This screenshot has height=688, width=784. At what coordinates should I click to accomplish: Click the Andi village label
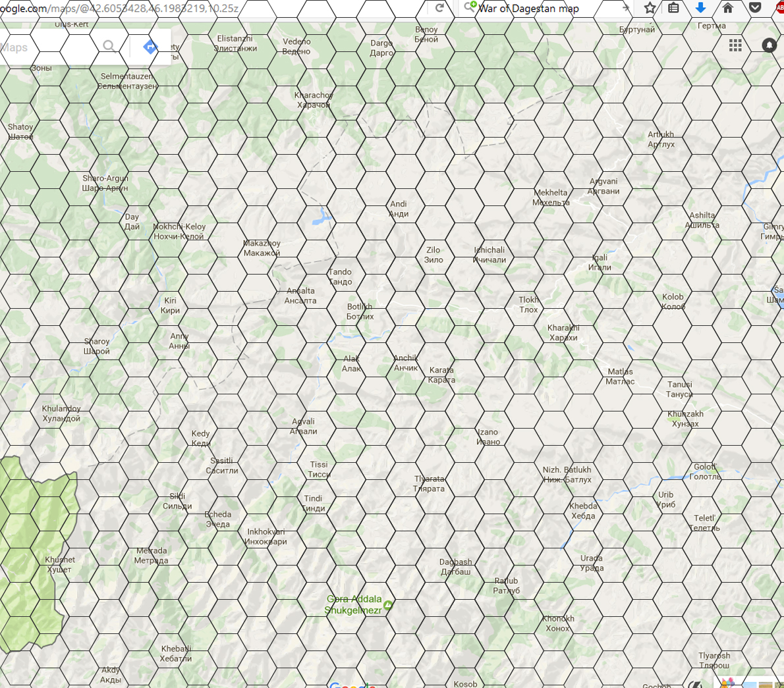tap(399, 209)
